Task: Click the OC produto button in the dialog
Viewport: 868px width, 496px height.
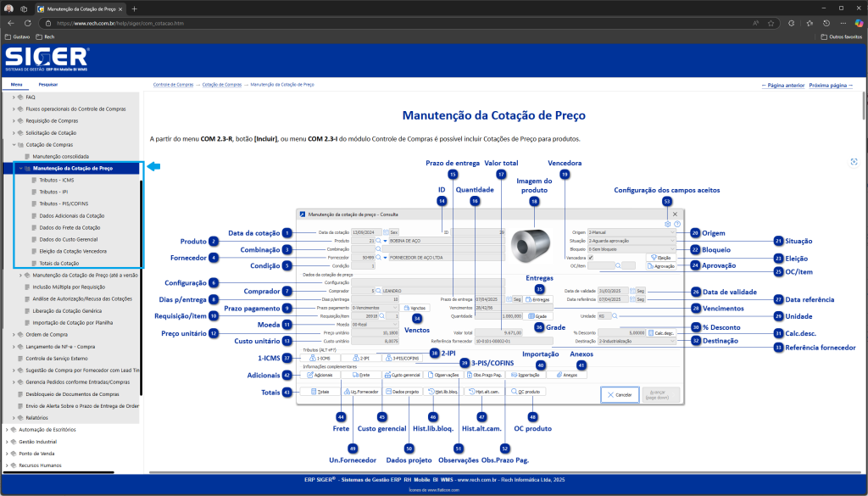Action: point(526,392)
